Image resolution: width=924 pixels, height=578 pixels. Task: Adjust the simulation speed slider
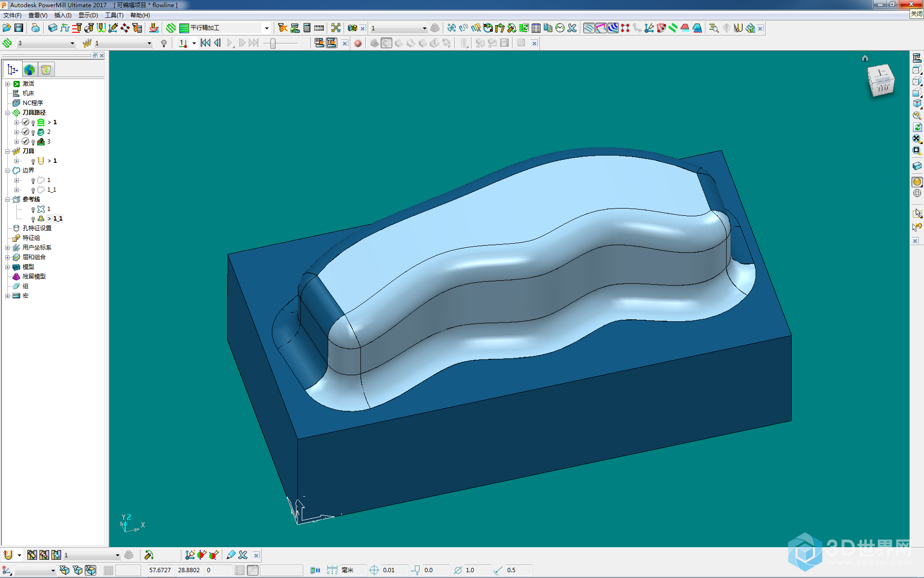273,43
